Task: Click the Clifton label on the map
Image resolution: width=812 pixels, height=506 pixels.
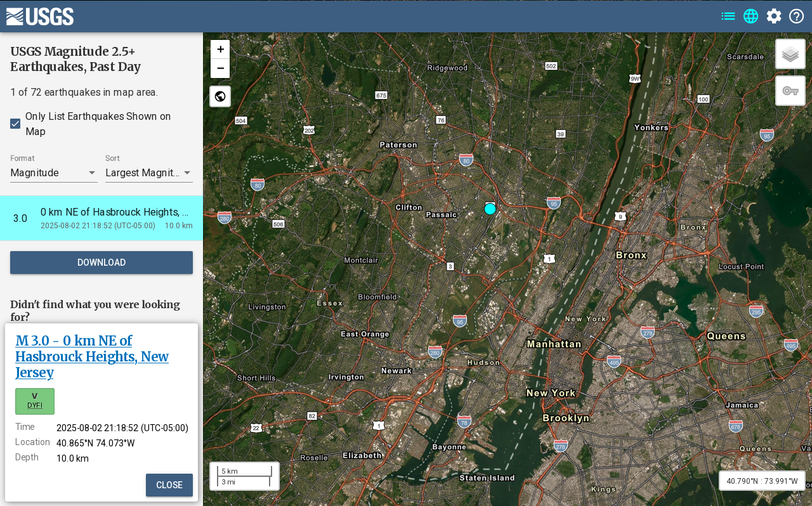Action: [x=409, y=207]
